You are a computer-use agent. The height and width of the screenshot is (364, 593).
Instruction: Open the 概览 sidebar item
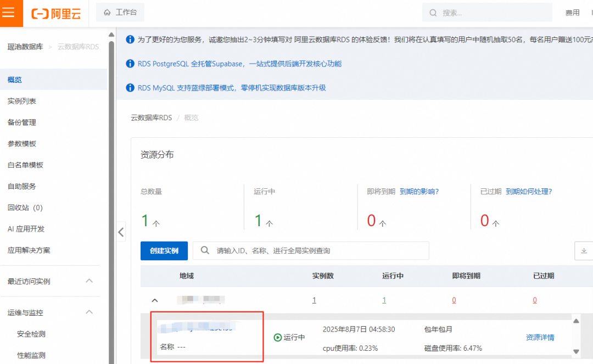tap(53, 80)
